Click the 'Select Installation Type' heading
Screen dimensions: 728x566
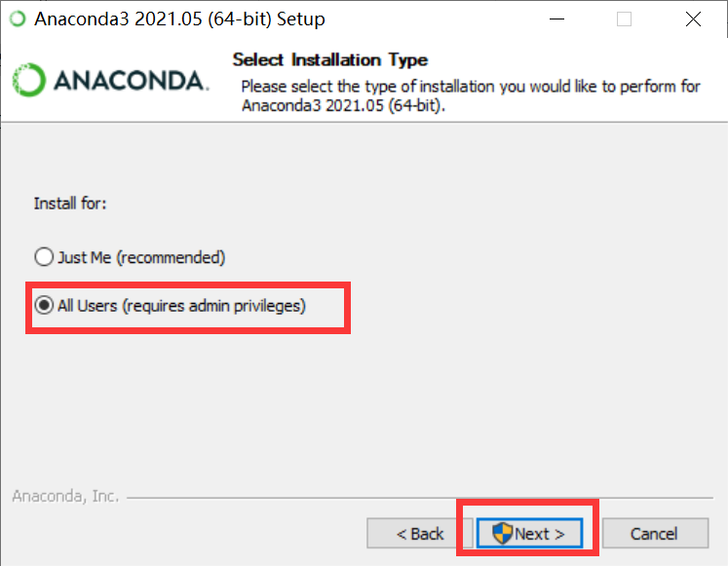(x=330, y=59)
